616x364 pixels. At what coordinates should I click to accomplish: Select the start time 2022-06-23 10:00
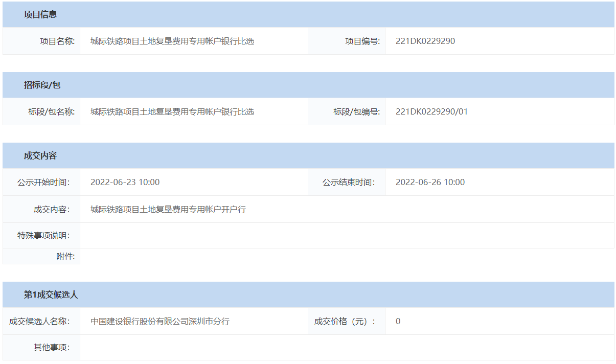[125, 182]
